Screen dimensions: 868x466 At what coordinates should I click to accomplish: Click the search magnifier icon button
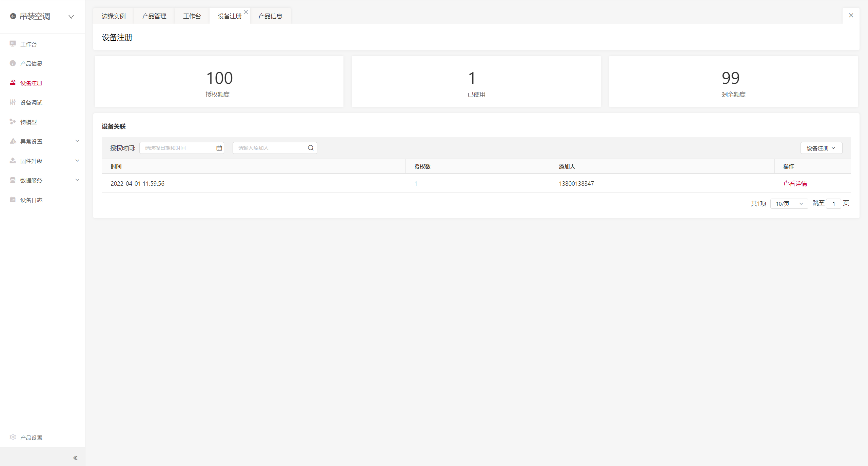(311, 148)
